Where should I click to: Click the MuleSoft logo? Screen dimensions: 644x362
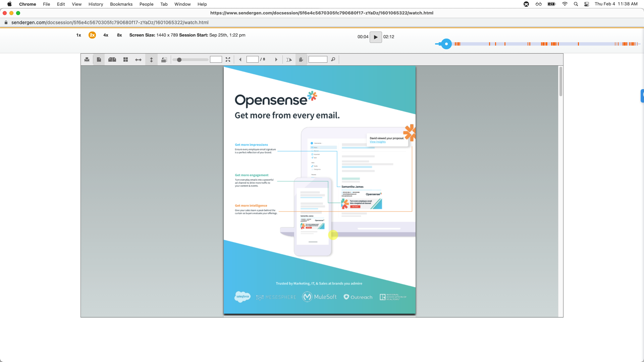(x=319, y=297)
